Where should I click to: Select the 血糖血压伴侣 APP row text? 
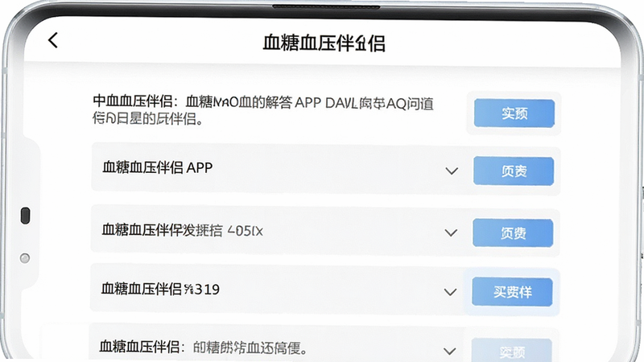click(157, 167)
